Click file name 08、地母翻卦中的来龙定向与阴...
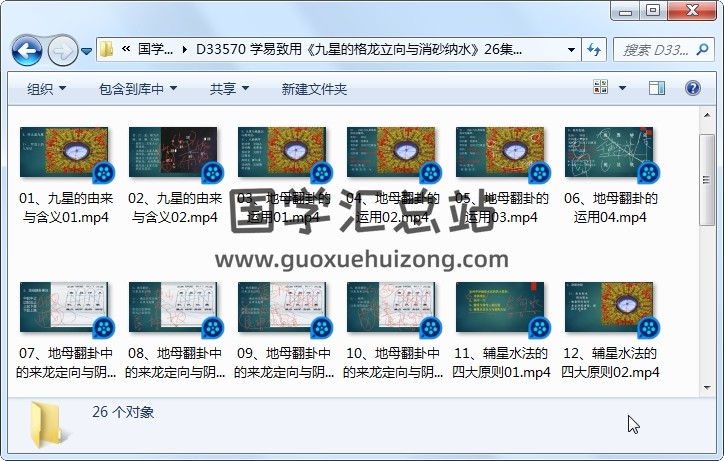The height and width of the screenshot is (461, 724). (175, 363)
